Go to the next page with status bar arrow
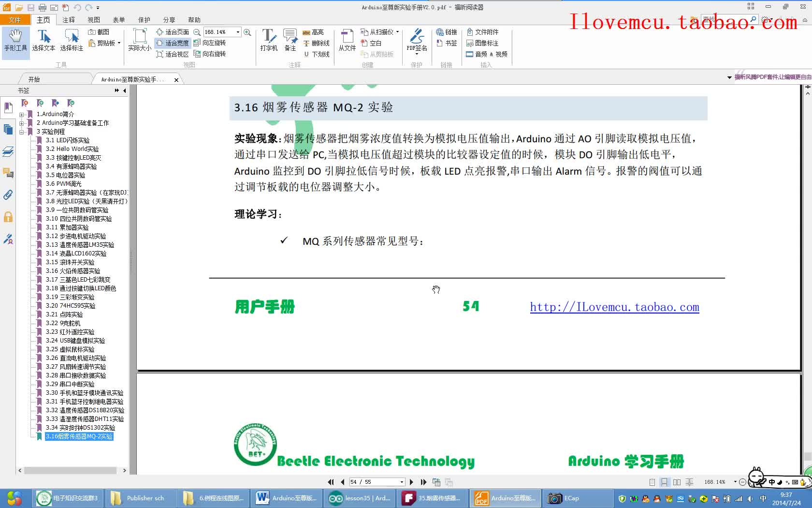The width and height of the screenshot is (812, 508). [412, 482]
